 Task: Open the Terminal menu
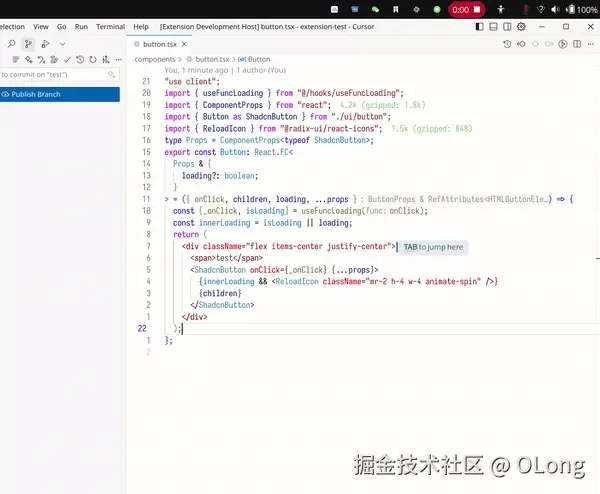click(x=110, y=26)
